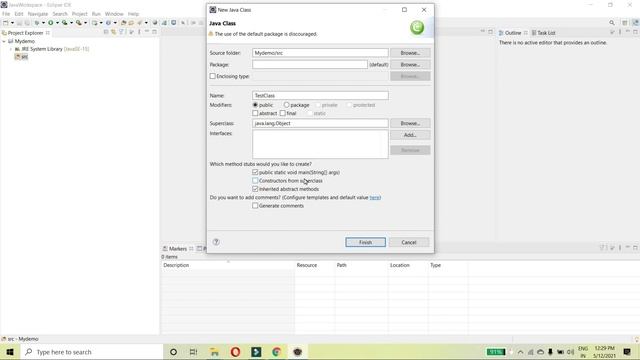Screen dimensions: 640x360
Task: Click the New Java Package toolbar icon
Action: pyautogui.click(x=94, y=23)
